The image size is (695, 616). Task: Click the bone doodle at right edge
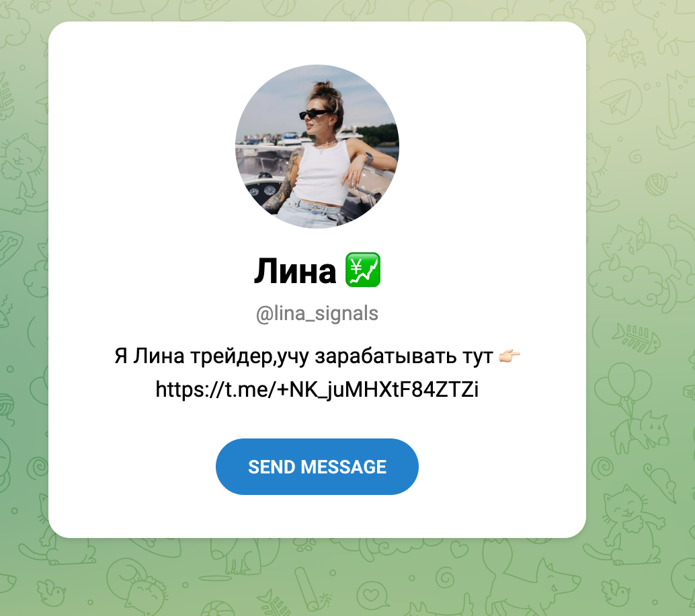(x=680, y=225)
